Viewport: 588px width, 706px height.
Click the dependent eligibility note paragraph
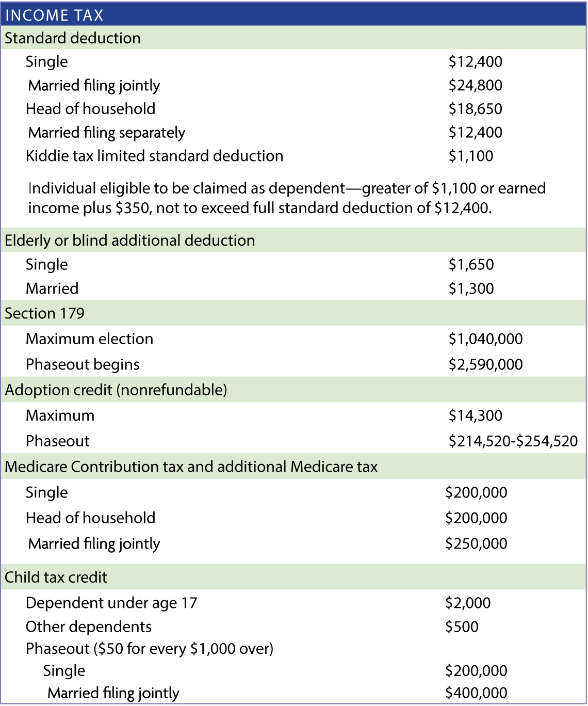(287, 198)
